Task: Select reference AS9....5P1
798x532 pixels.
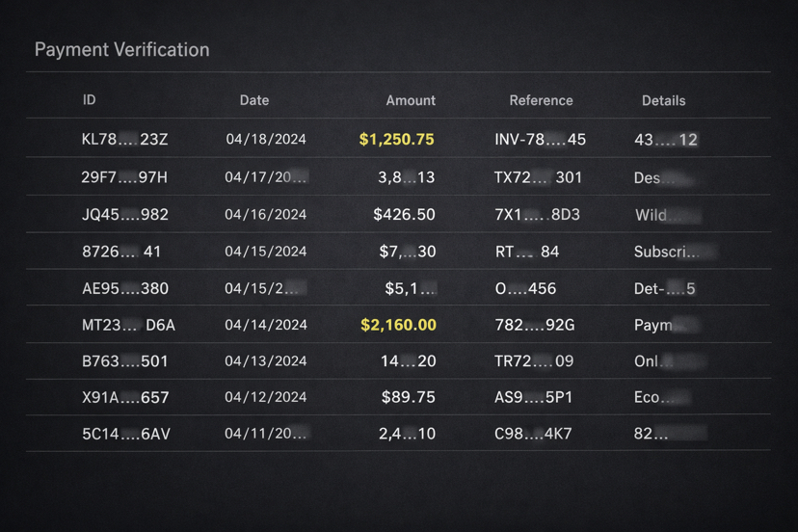Action: point(533,397)
